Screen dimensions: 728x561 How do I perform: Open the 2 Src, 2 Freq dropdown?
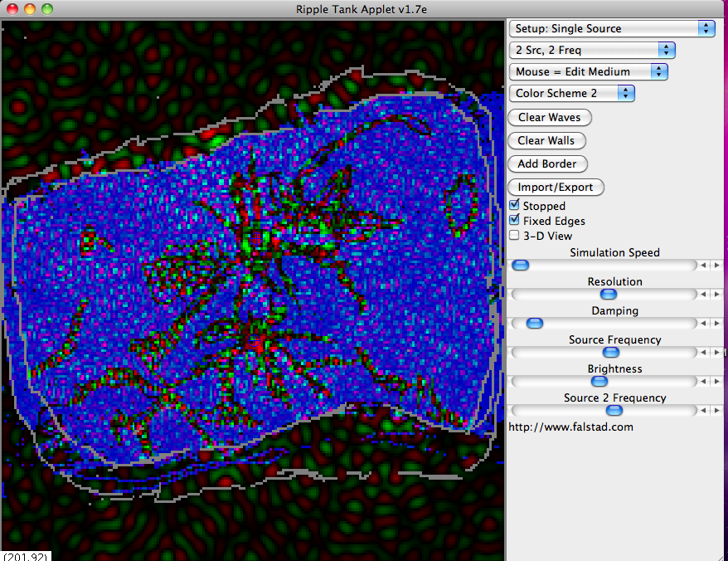[592, 50]
